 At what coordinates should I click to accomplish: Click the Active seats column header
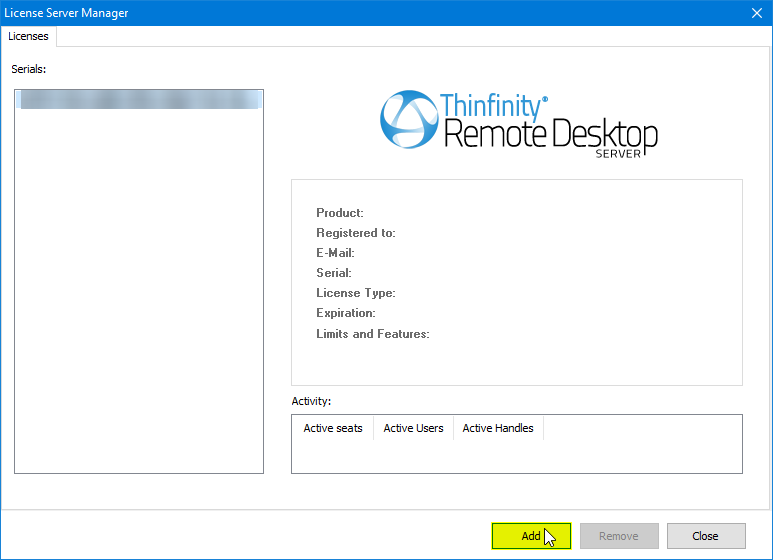tap(333, 428)
